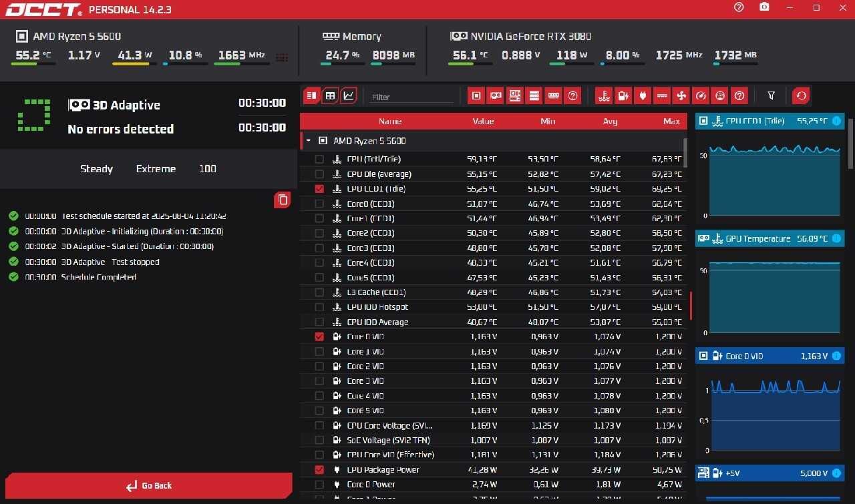This screenshot has height=504, width=855.
Task: Click the Core 5 VID row
Action: click(493, 411)
